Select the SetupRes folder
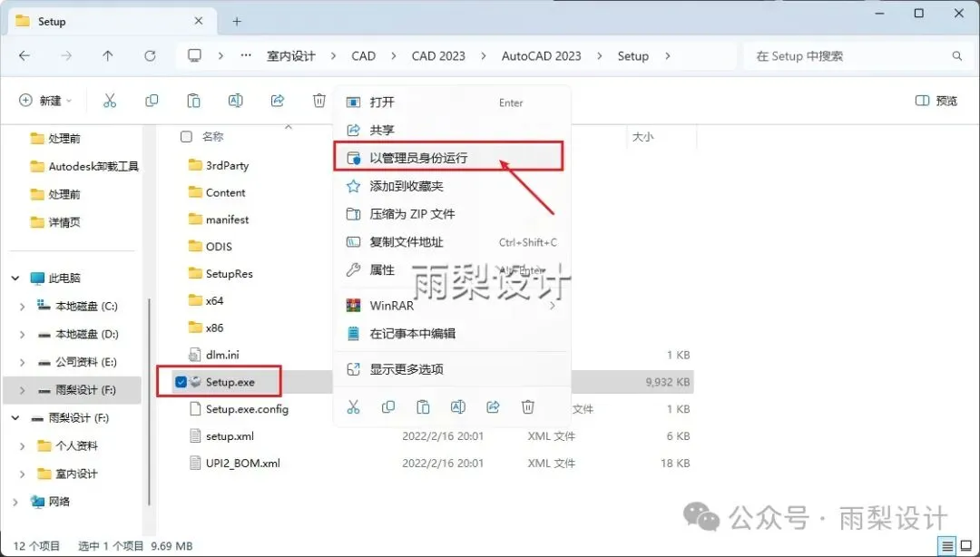Screen dimensions: 980x557 click(x=230, y=273)
